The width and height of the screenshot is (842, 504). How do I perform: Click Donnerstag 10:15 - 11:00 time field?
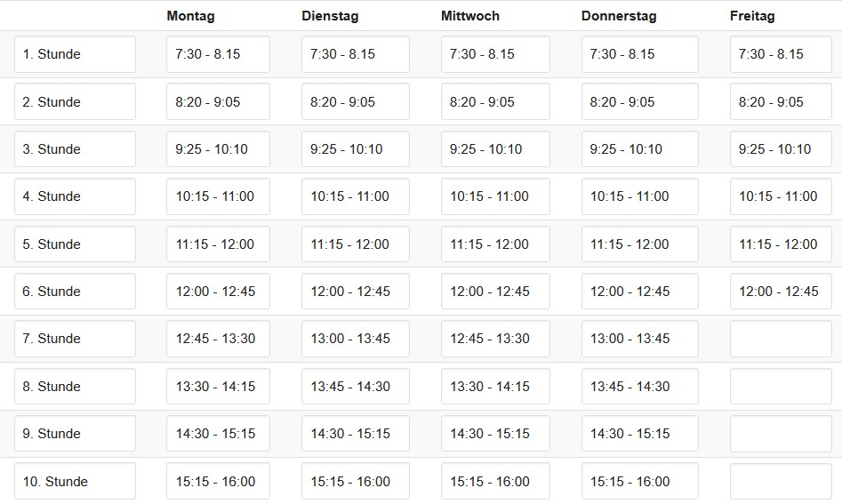[640, 196]
